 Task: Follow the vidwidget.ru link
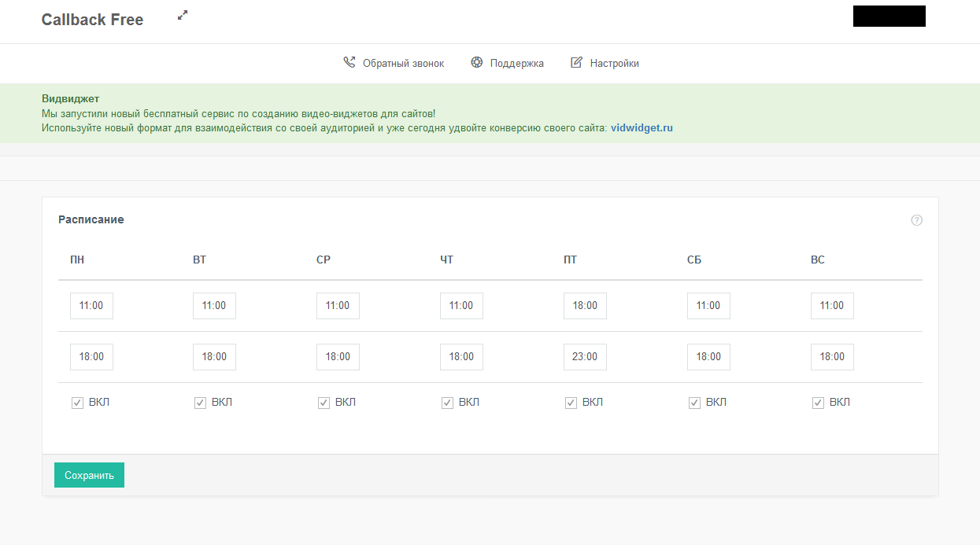click(642, 128)
